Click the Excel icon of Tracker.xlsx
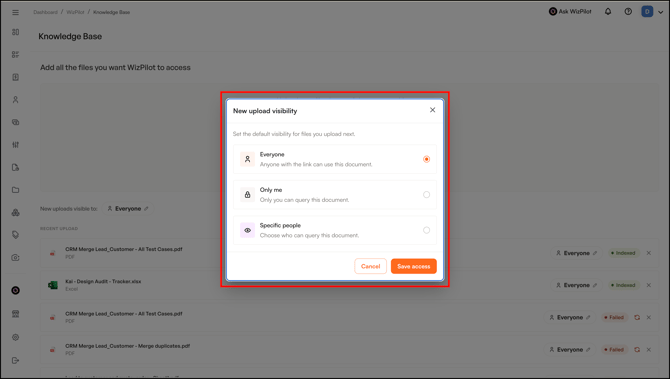Screen dimensions: 670x379 tap(53, 285)
